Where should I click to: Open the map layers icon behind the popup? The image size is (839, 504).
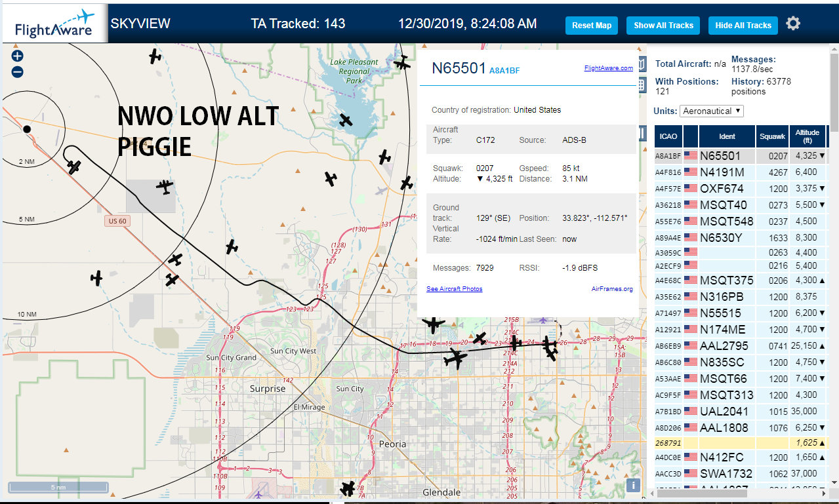pyautogui.click(x=642, y=64)
